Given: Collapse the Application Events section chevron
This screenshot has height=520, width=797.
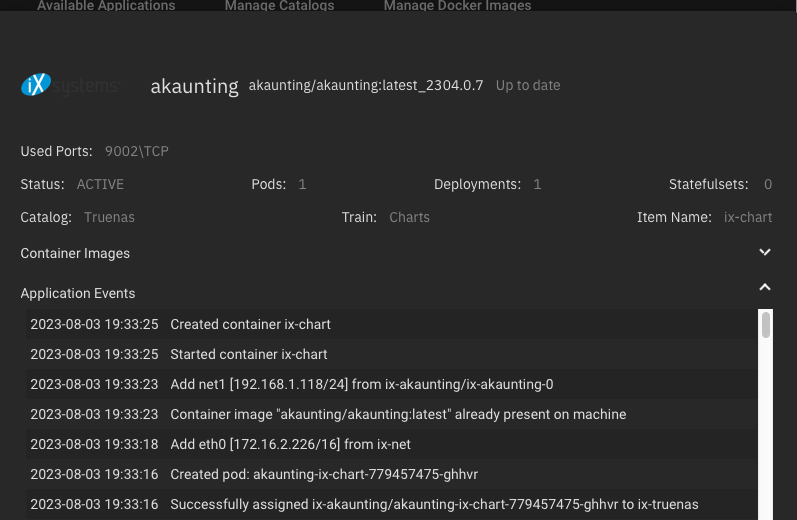Looking at the screenshot, I should coord(765,288).
